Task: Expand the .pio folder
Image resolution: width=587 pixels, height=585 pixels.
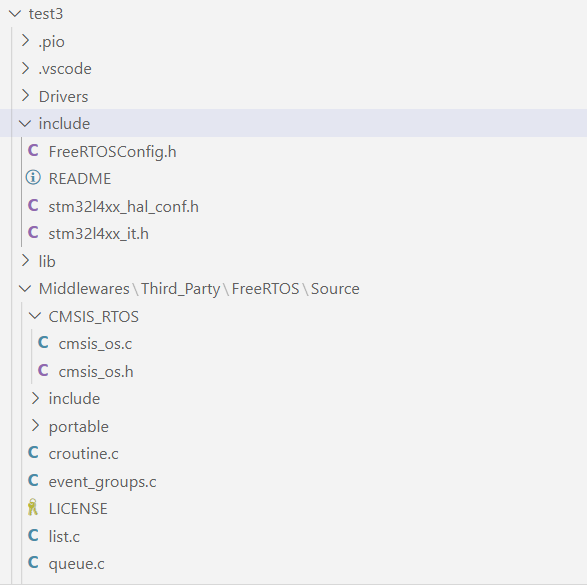Action: 25,41
